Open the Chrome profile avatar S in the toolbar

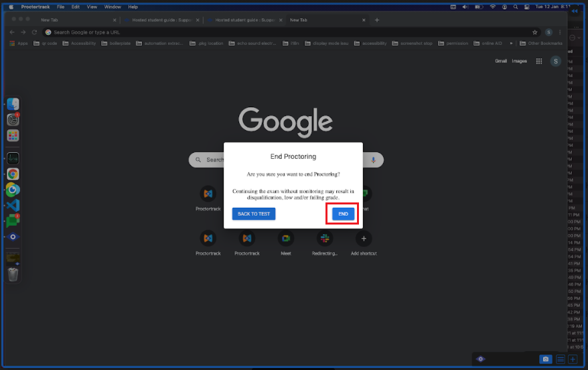click(548, 32)
